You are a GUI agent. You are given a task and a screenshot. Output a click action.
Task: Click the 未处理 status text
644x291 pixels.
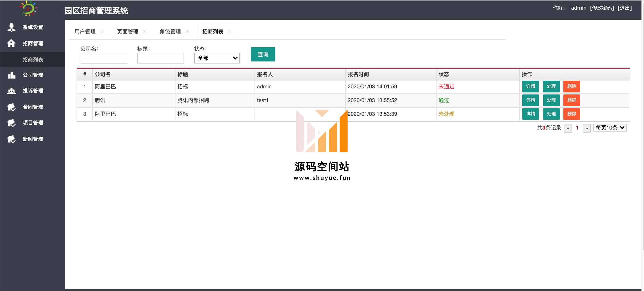click(446, 114)
